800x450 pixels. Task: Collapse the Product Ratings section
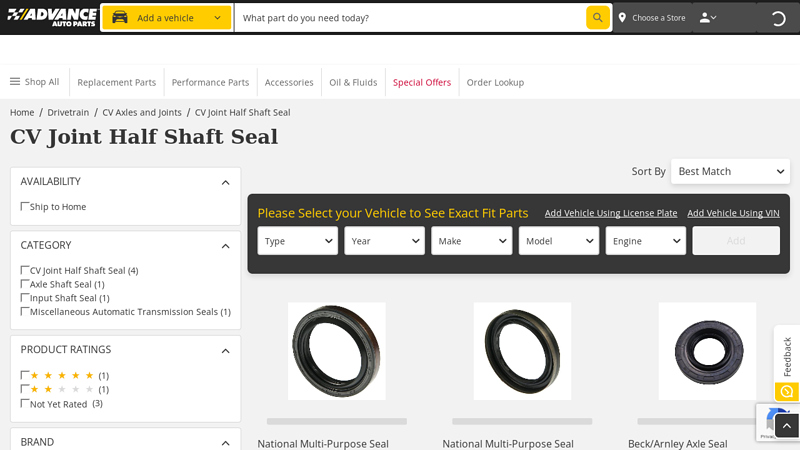click(x=226, y=351)
